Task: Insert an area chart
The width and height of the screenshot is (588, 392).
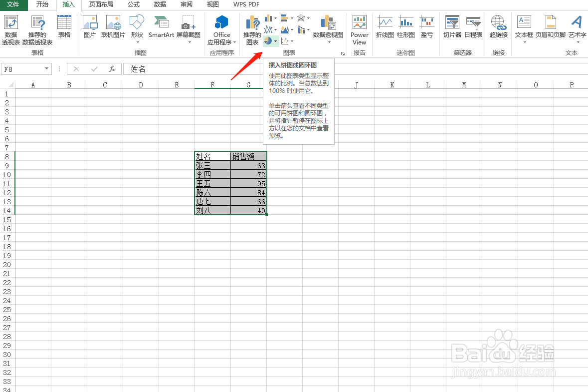Action: point(285,29)
